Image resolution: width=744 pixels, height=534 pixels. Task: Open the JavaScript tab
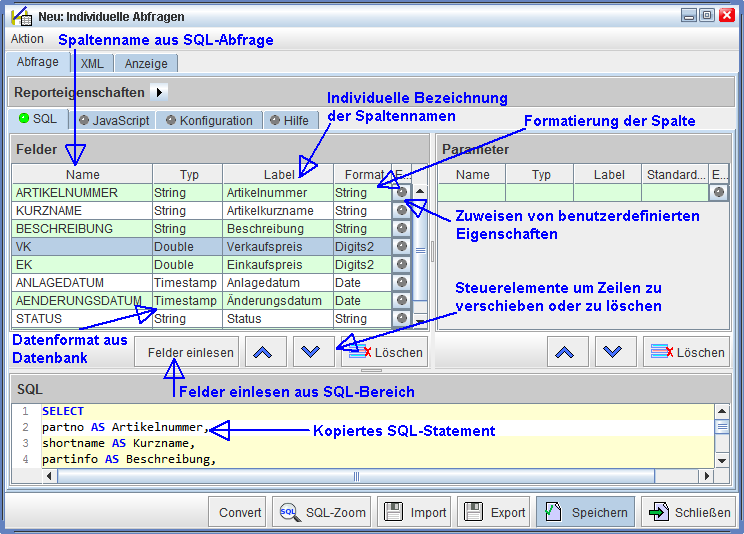click(x=114, y=120)
